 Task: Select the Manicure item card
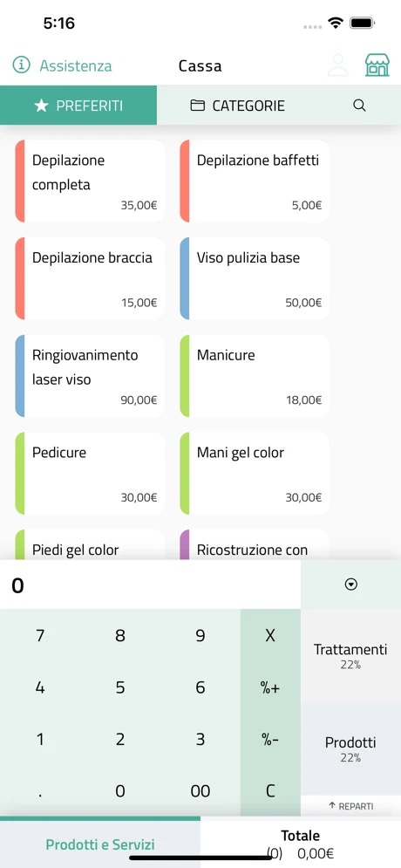[255, 376]
